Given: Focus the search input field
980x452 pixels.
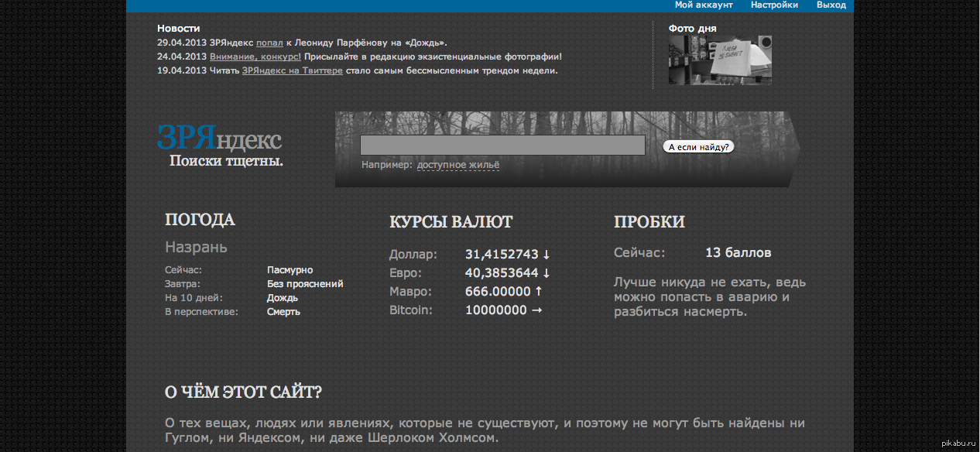Looking at the screenshot, I should [x=502, y=146].
